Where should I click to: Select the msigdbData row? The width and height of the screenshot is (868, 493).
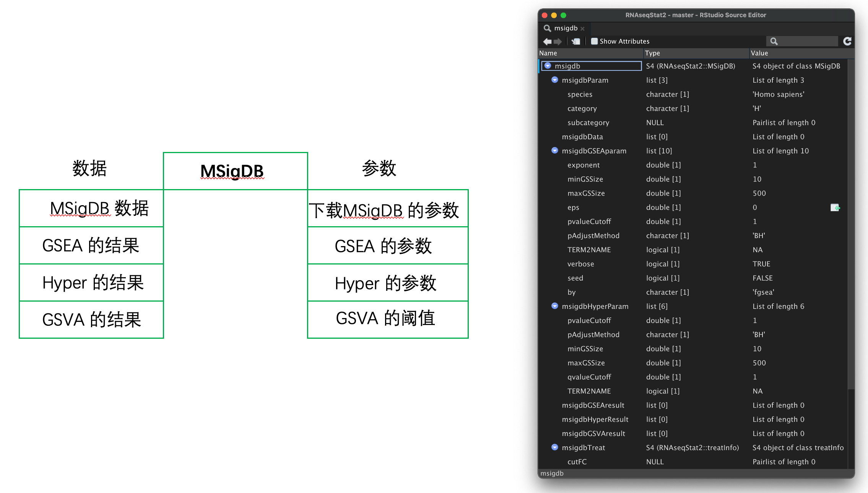coord(693,137)
